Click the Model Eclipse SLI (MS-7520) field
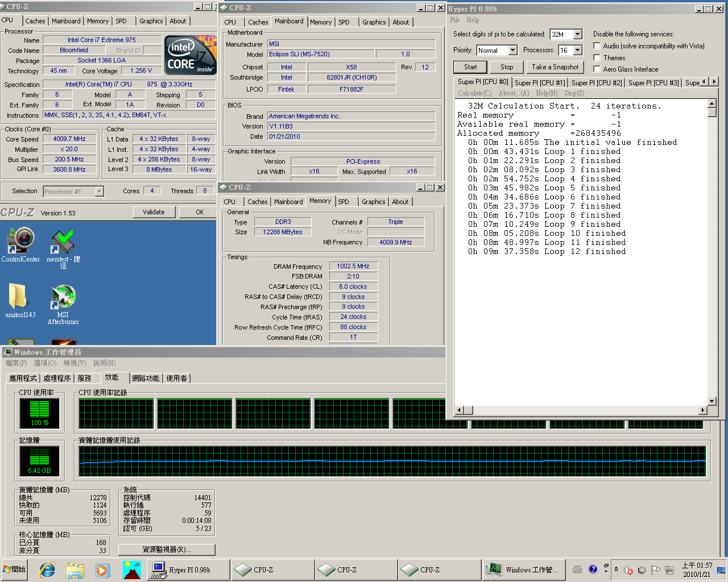This screenshot has height=582, width=728. coord(321,54)
